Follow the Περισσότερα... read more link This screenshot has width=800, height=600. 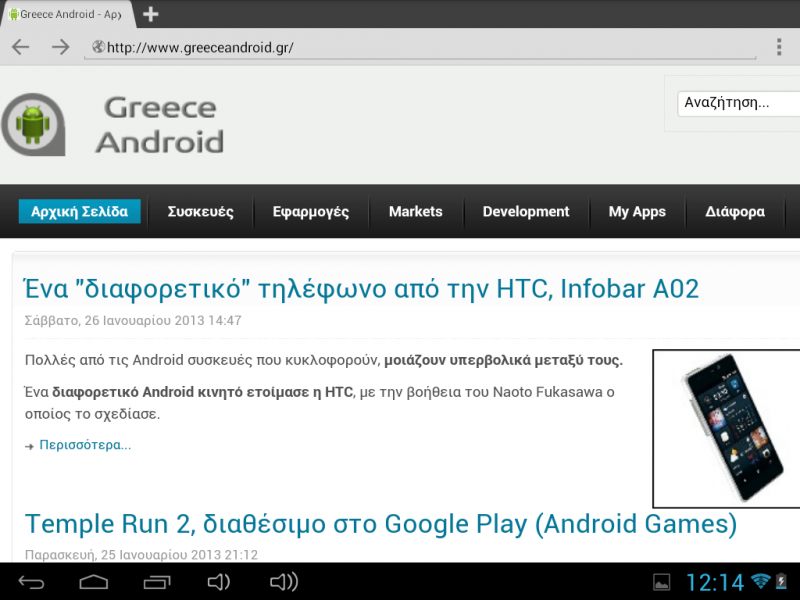tap(85, 445)
